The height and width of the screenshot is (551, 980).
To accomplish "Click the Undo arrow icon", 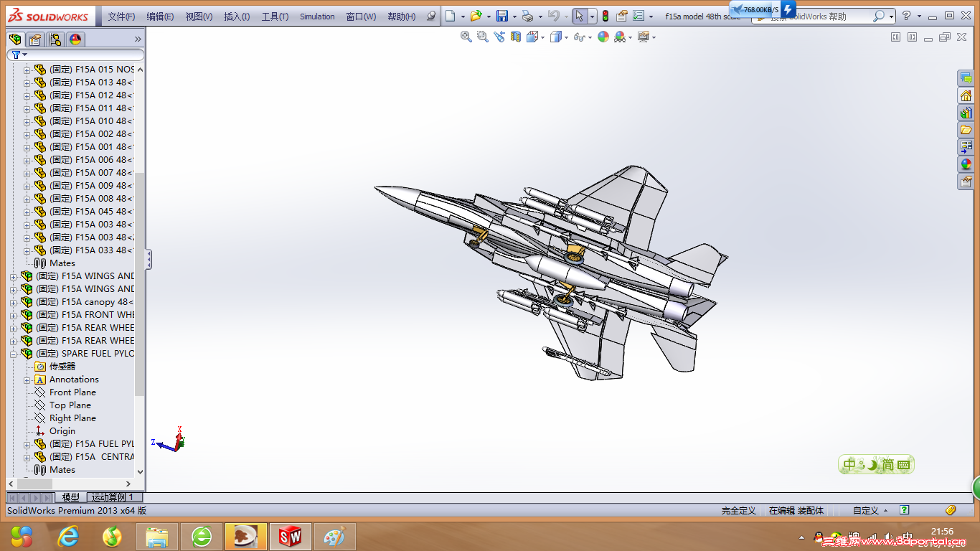I will 552,16.
